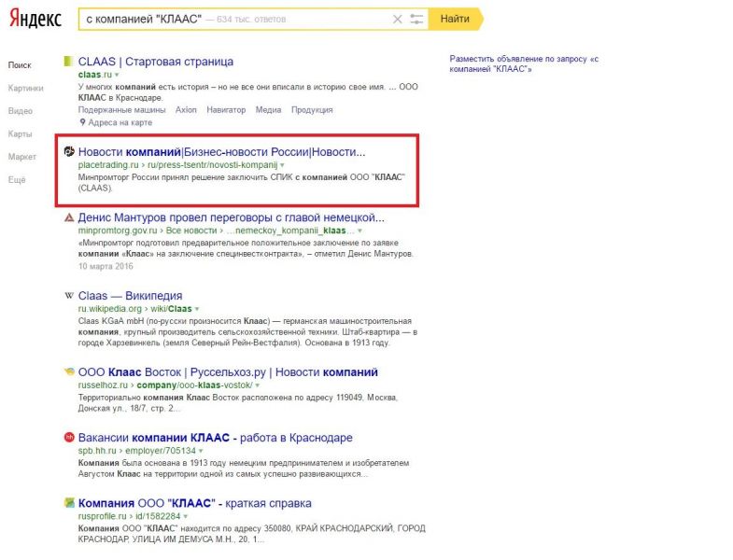The width and height of the screenshot is (733, 560).
Task: Open the Карты section in the sidebar
Action: click(20, 133)
